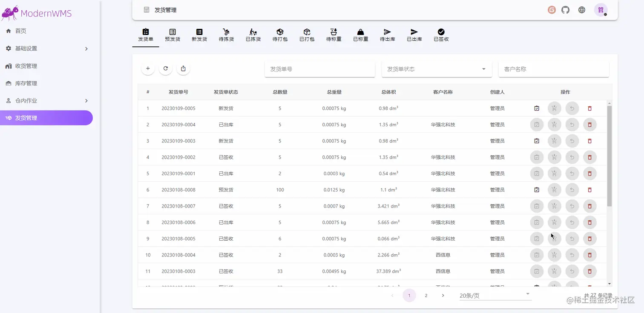
Task: Switch to the 预发货 tab
Action: [x=172, y=36]
